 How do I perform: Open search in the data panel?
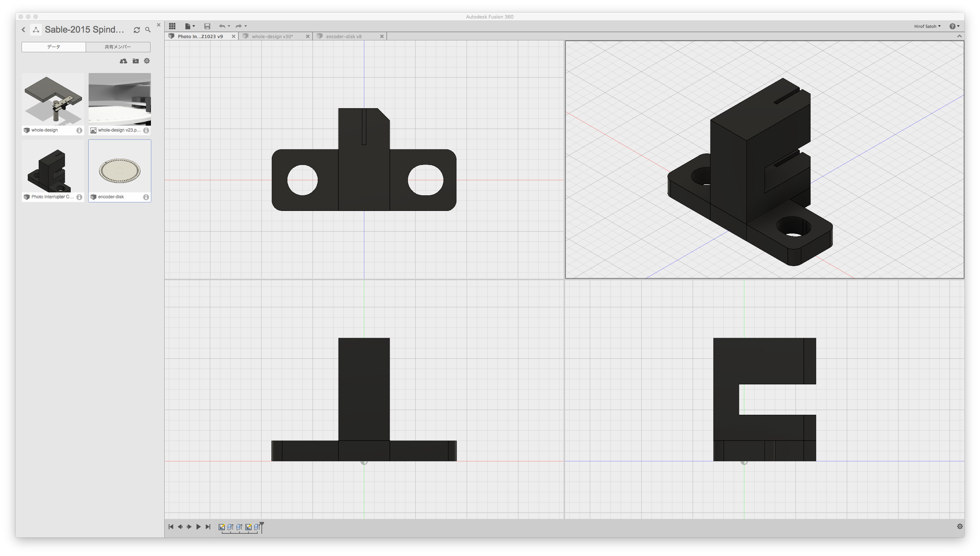click(148, 30)
